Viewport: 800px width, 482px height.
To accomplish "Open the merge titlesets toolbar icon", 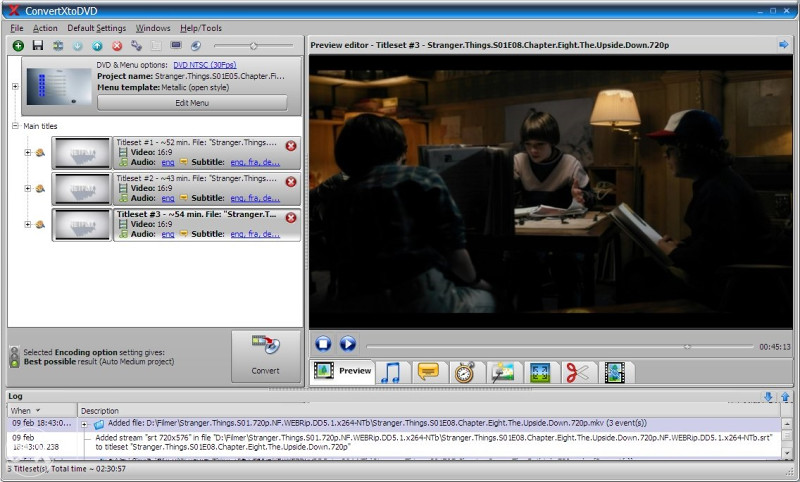I will click(x=58, y=46).
